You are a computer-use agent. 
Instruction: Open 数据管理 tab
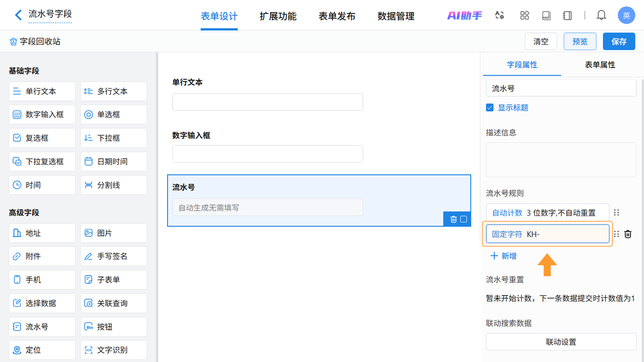point(396,16)
